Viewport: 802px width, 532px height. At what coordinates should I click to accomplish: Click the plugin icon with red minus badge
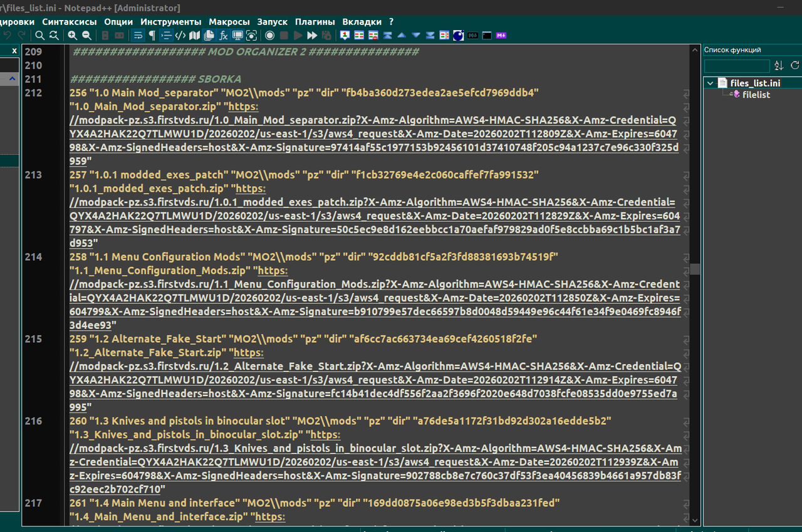373,36
